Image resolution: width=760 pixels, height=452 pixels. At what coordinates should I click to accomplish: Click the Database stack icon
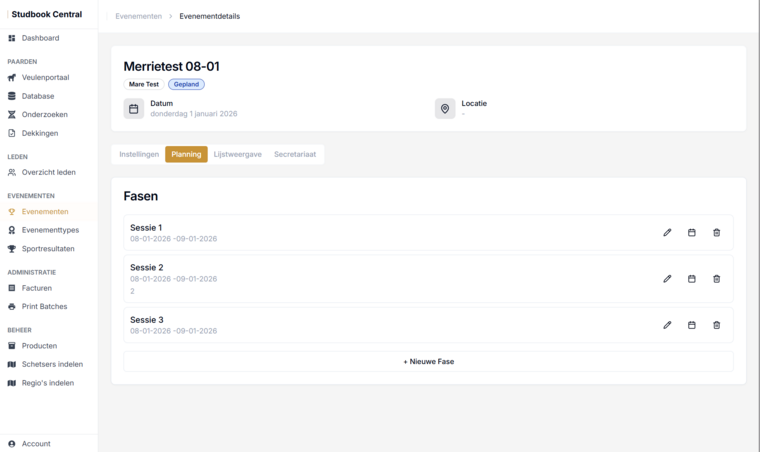pos(12,96)
